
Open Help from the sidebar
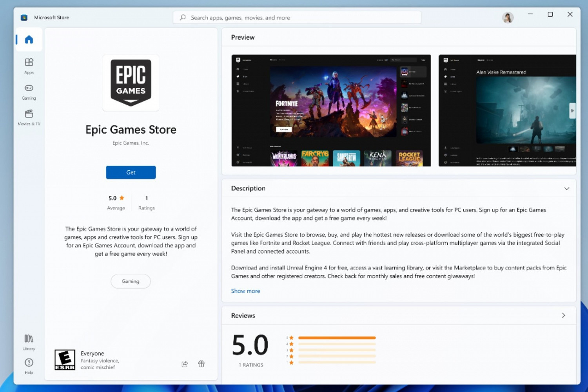[x=29, y=365]
